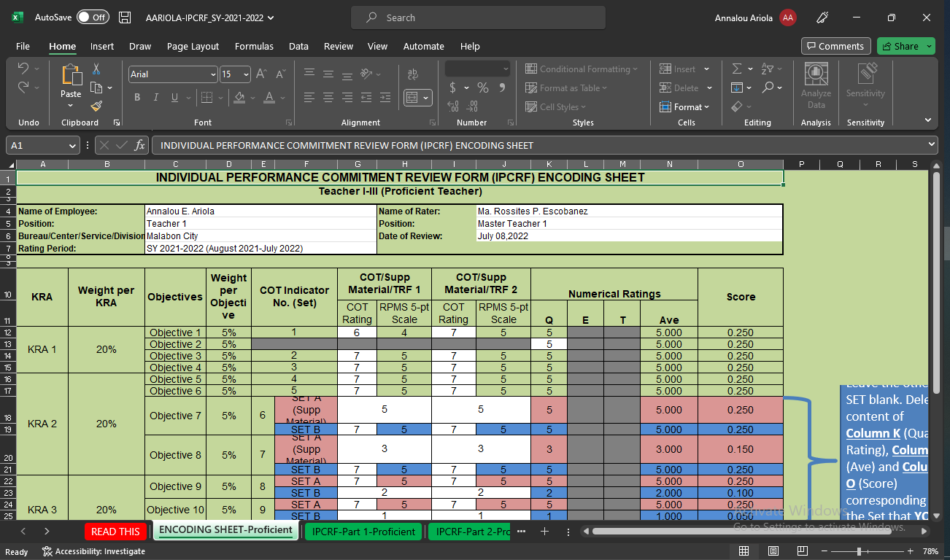This screenshot has width=950, height=560.
Task: Switch to the Page Layout tab
Action: point(193,46)
